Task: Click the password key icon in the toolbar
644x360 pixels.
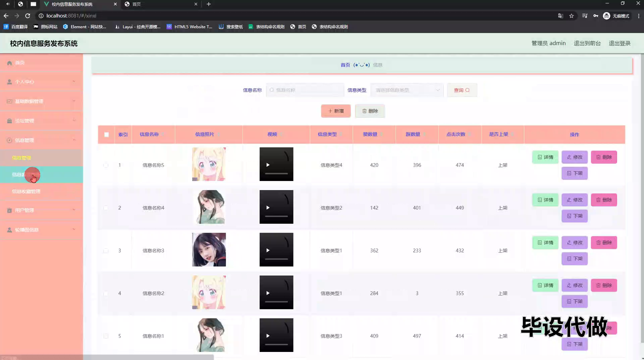Action: (x=596, y=16)
